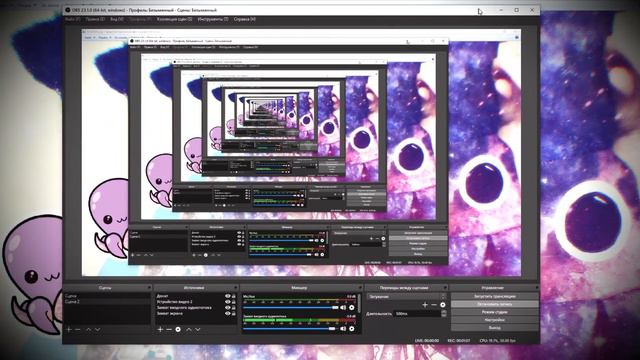Open the Инструменты menu
Viewport: 640px width, 360px height.
click(213, 19)
